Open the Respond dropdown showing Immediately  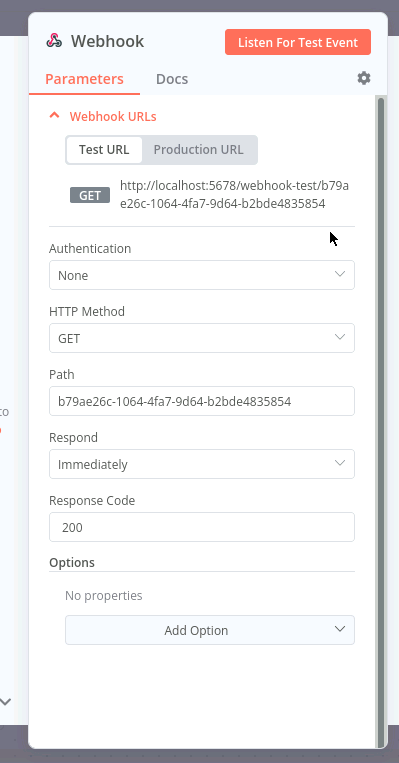point(202,464)
